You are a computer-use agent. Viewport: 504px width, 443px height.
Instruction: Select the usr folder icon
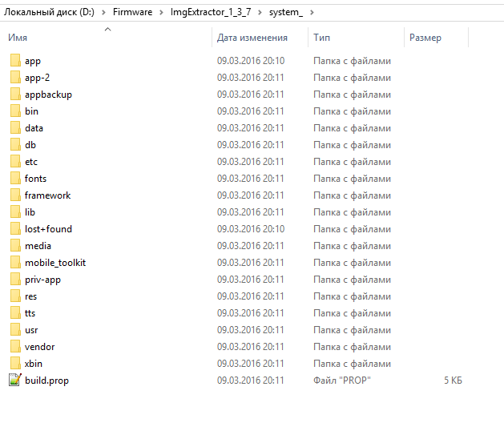[x=15, y=329]
